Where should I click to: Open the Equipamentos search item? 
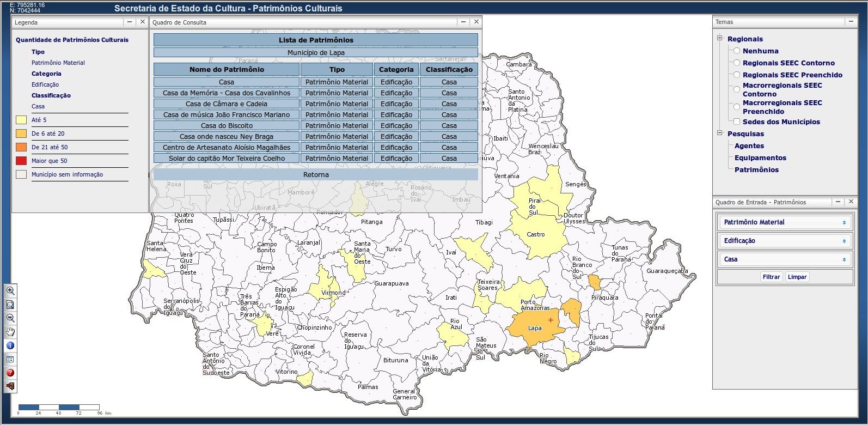point(760,158)
